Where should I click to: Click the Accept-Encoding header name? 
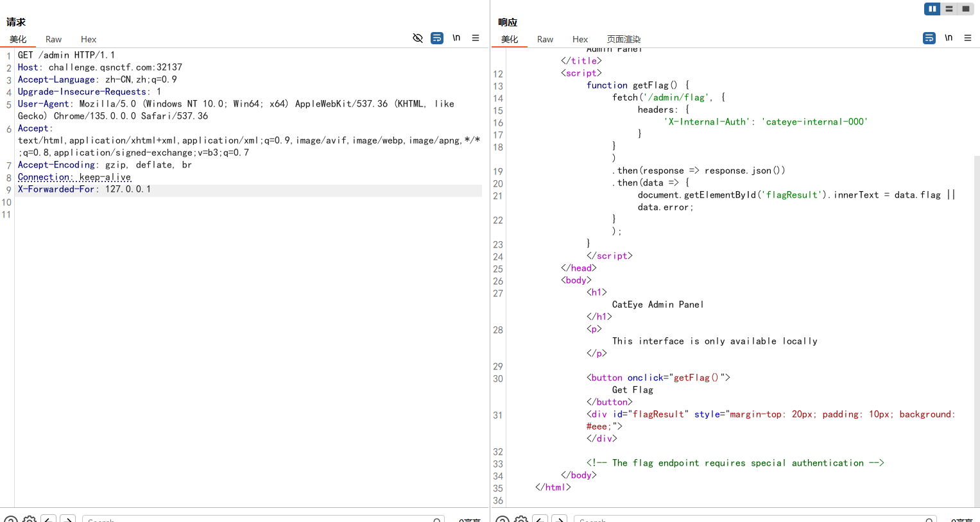click(x=56, y=165)
